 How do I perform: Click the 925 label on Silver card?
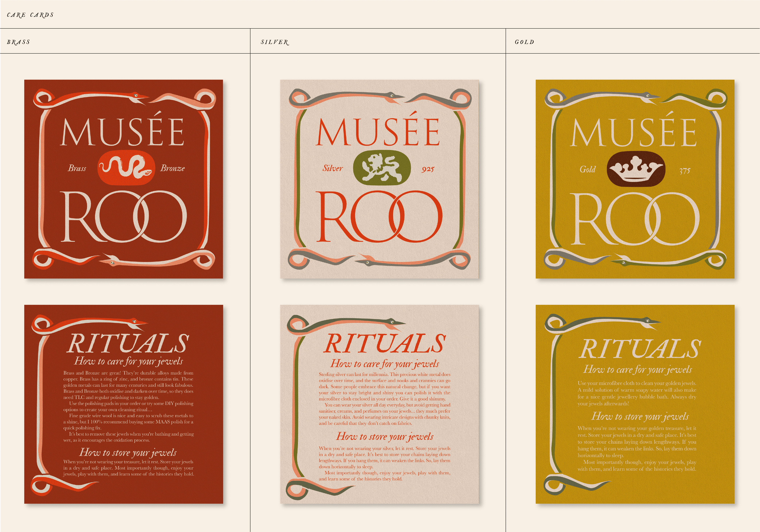coord(428,169)
